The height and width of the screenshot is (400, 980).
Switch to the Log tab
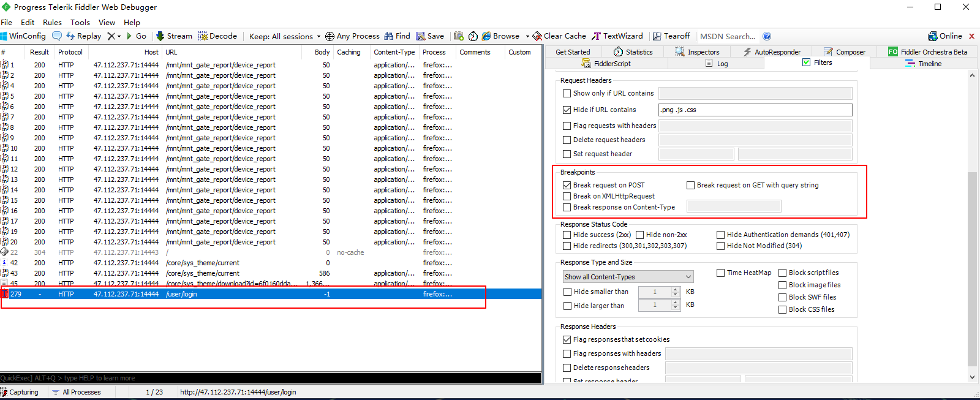pyautogui.click(x=716, y=64)
